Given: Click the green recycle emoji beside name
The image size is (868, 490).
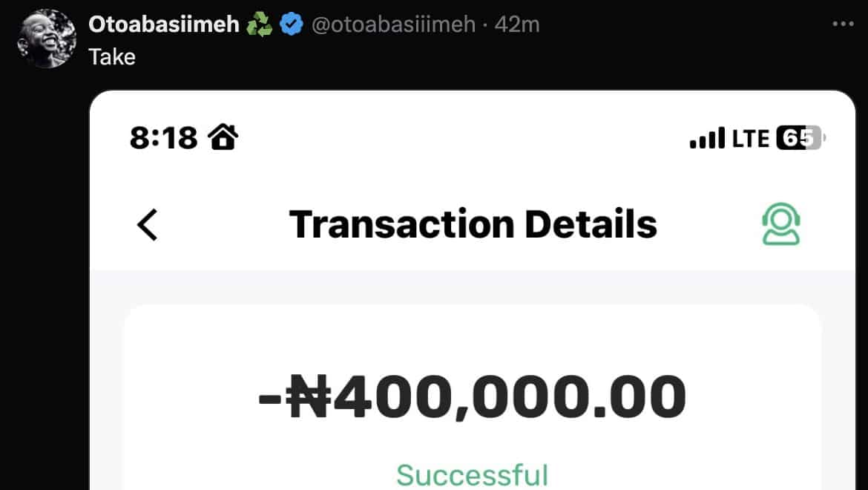Looking at the screenshot, I should 259,25.
